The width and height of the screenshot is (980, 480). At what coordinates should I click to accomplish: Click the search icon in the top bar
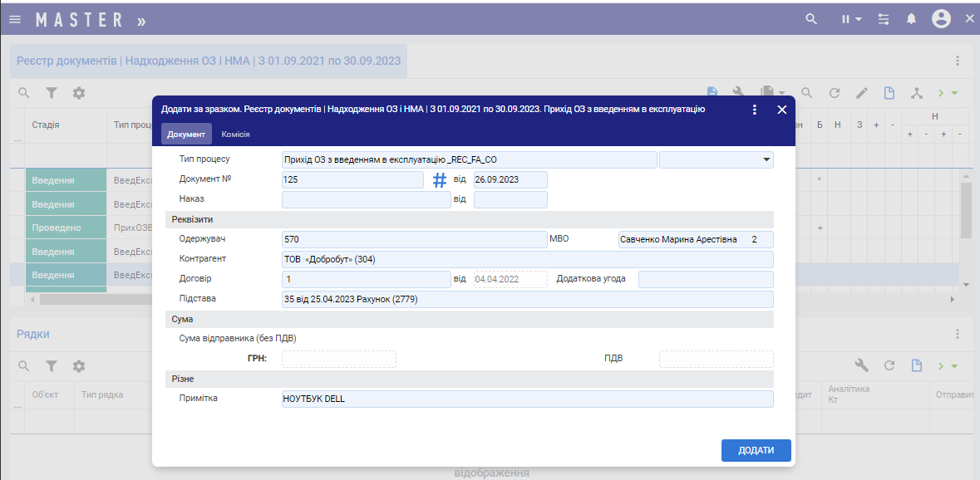coord(811,19)
